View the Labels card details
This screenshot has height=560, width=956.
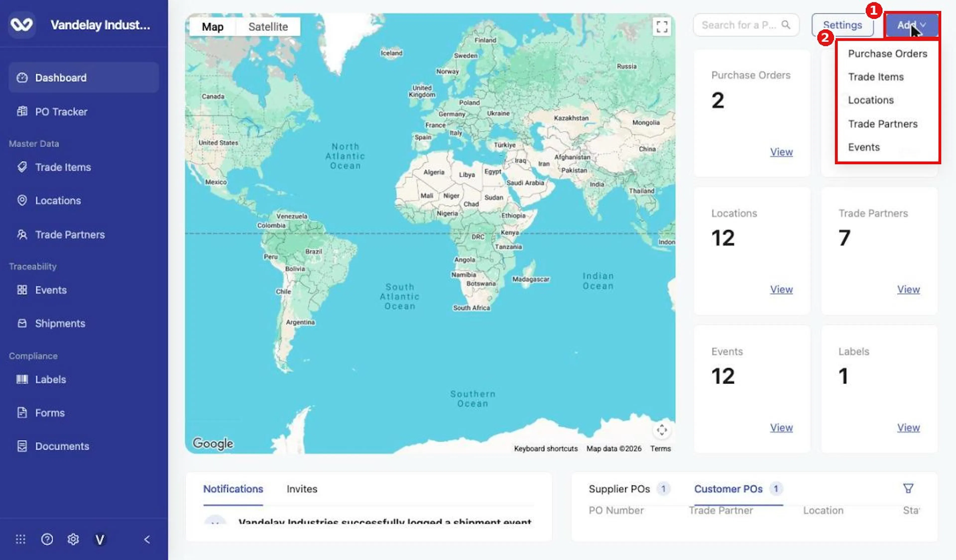[908, 427]
